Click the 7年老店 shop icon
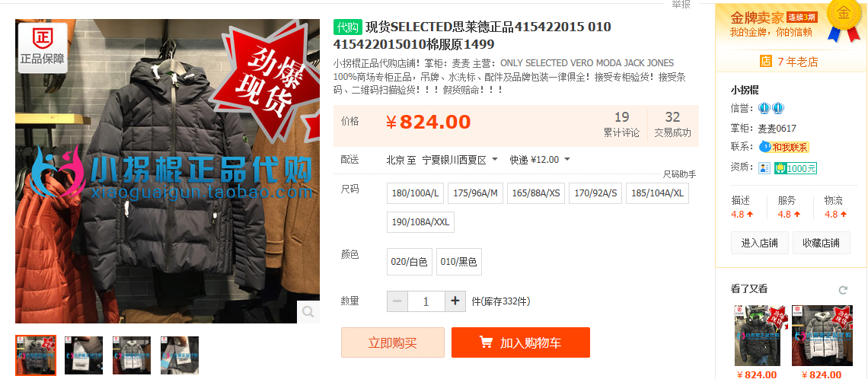 pos(765,62)
